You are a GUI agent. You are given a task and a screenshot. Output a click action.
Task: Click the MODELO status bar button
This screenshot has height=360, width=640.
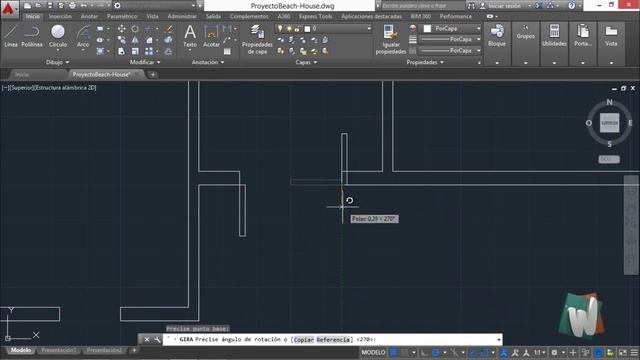click(x=373, y=352)
